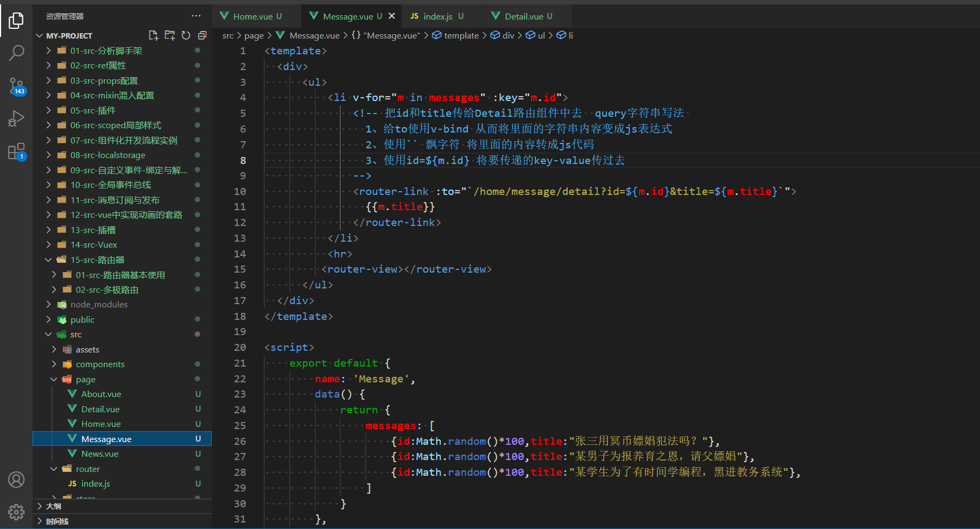Open Run and Debug view
The width and height of the screenshot is (980, 529).
(x=16, y=118)
